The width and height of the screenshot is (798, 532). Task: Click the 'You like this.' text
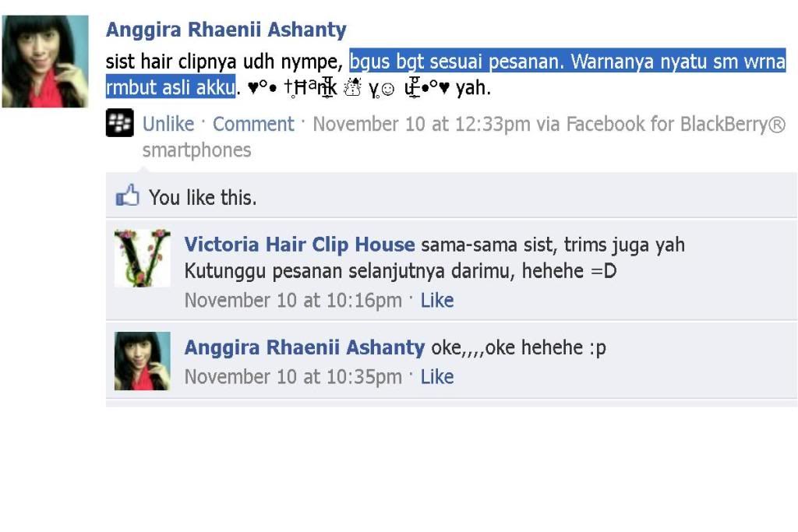203,198
